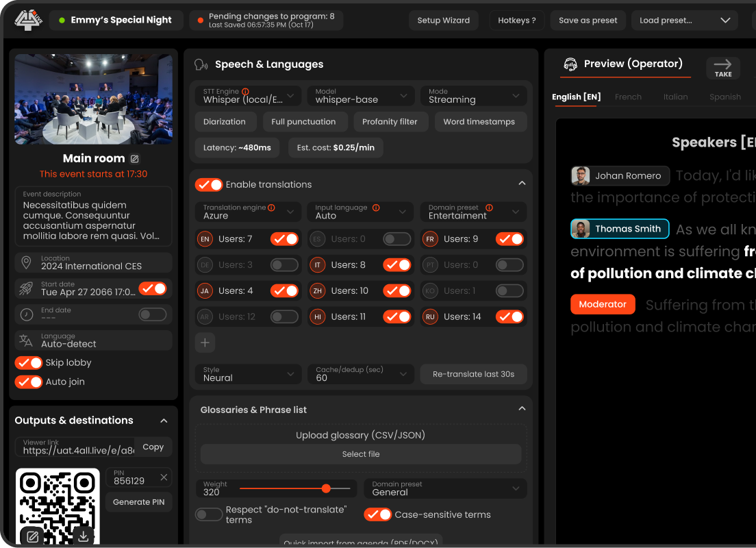756x548 pixels.
Task: Switch to the Italian preview tab
Action: [x=675, y=97]
